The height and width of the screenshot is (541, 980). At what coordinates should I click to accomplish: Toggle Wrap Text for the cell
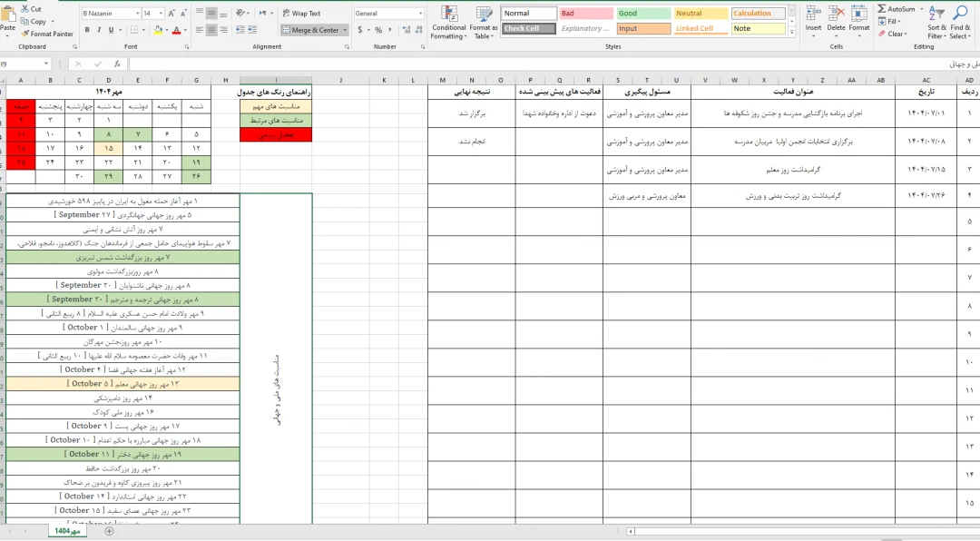coord(300,14)
